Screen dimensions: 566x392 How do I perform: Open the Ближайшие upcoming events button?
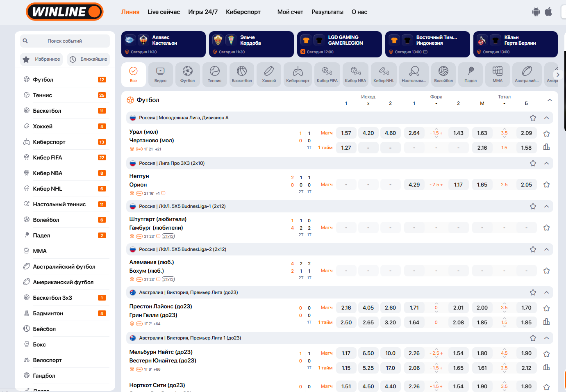point(89,59)
